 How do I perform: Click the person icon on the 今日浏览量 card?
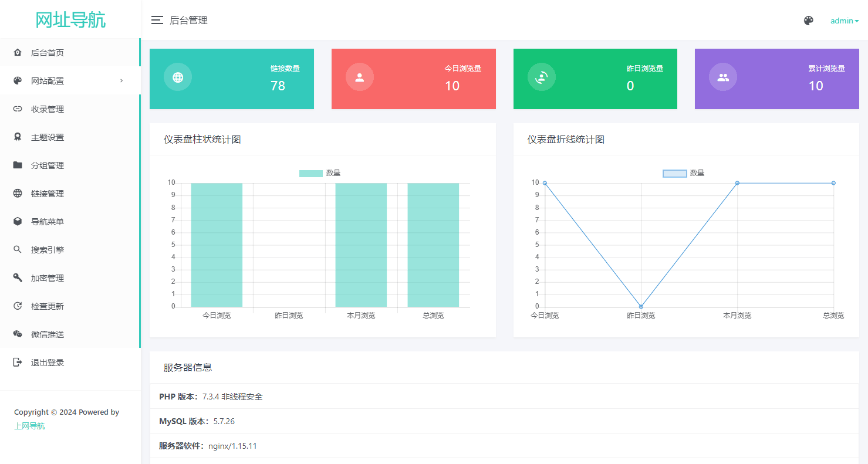point(360,77)
